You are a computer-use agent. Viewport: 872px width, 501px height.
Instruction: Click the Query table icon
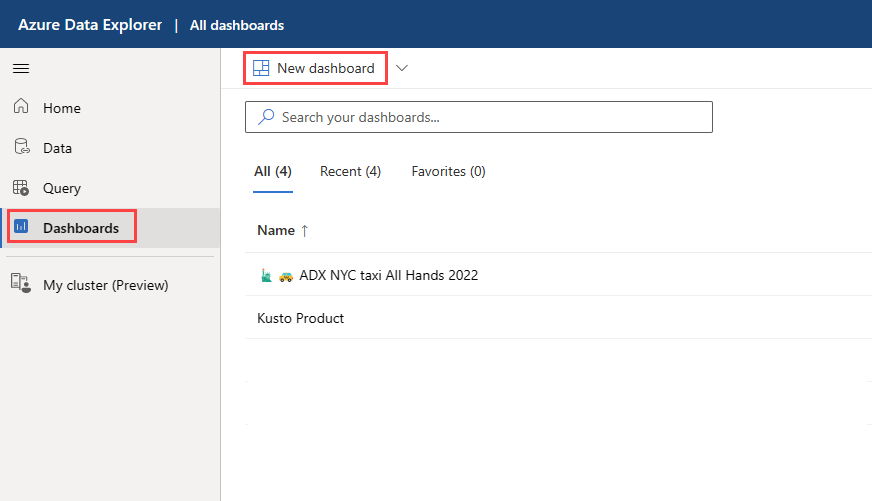(x=21, y=188)
